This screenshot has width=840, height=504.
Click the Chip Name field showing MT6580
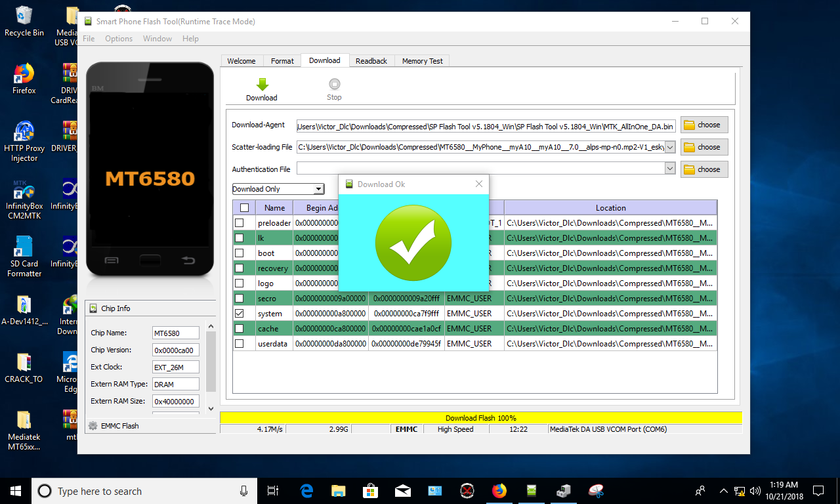click(x=176, y=333)
